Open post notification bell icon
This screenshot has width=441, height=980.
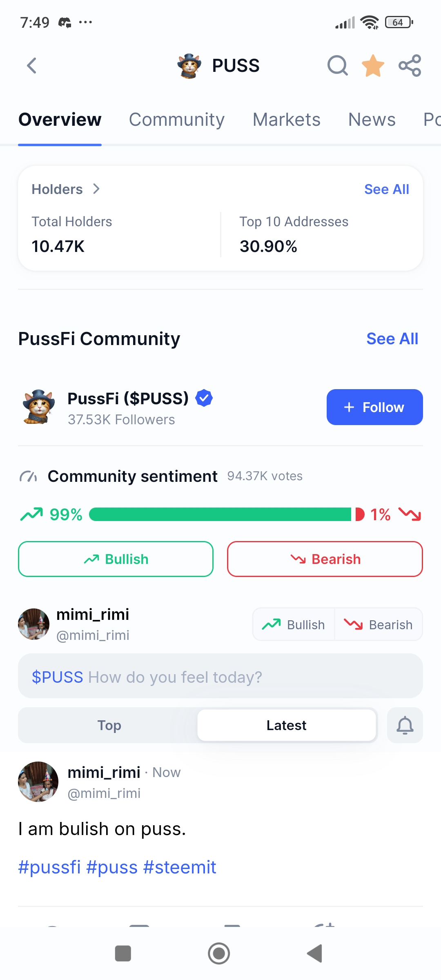pos(405,725)
